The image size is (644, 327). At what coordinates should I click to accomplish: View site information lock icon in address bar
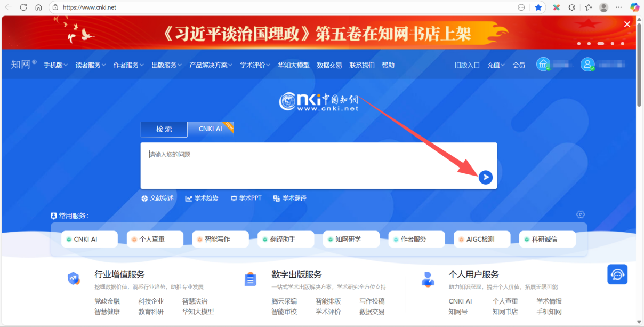coord(56,7)
